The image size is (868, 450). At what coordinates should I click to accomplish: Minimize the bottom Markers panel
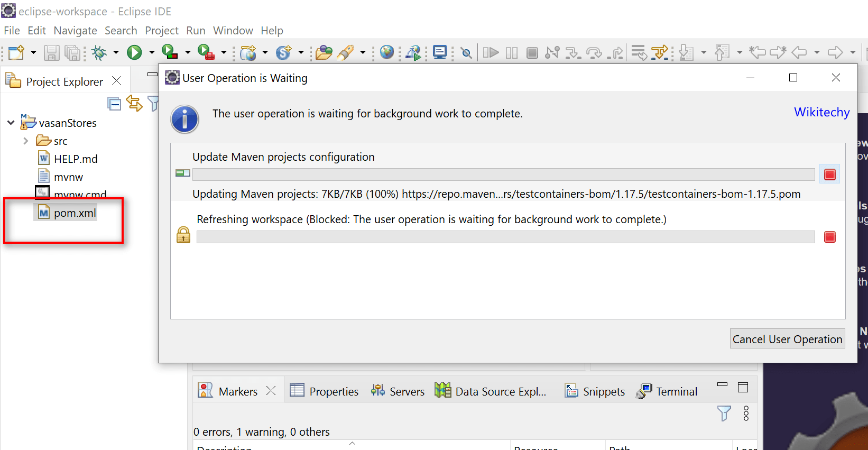pyautogui.click(x=722, y=384)
